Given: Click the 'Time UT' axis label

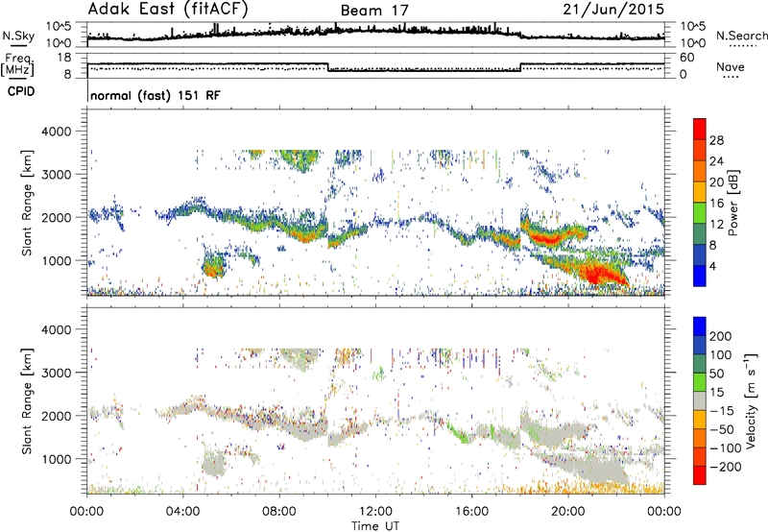Looking at the screenshot, I should 375,525.
